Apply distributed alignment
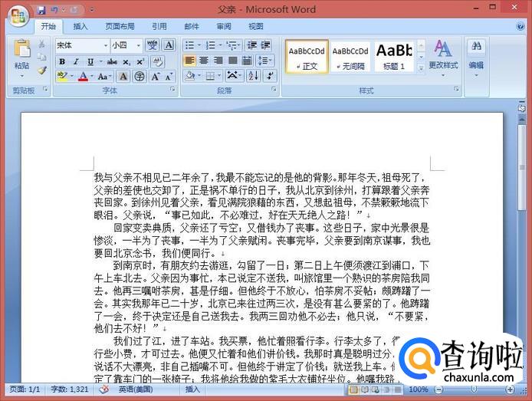 248,61
